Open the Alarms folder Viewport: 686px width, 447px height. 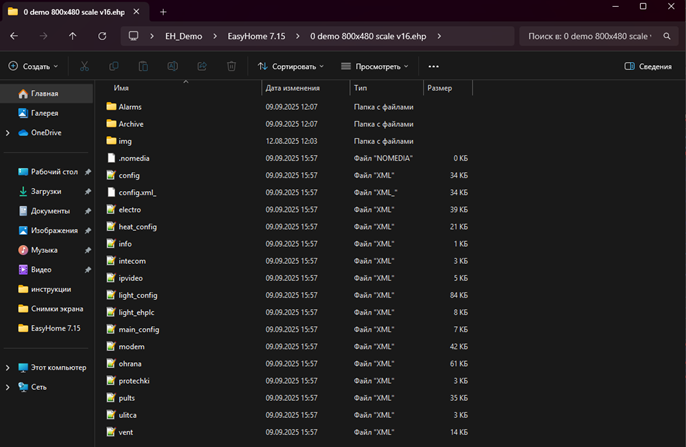(x=130, y=106)
